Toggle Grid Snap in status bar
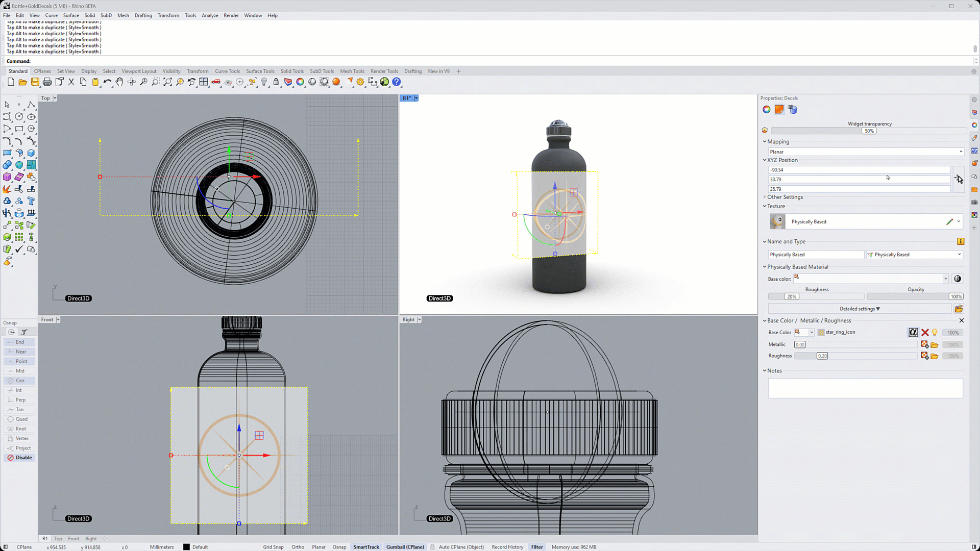 coord(273,547)
